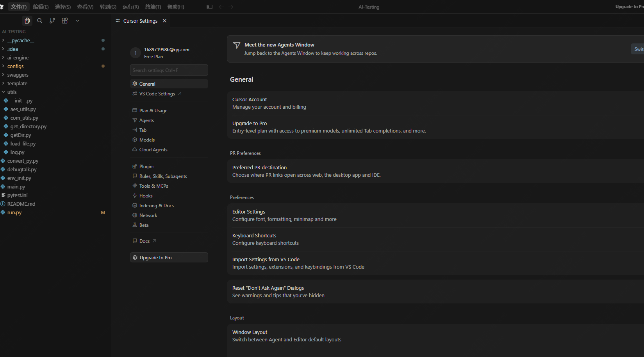Open Plugins settings section
The image size is (644, 357).
tap(169, 166)
